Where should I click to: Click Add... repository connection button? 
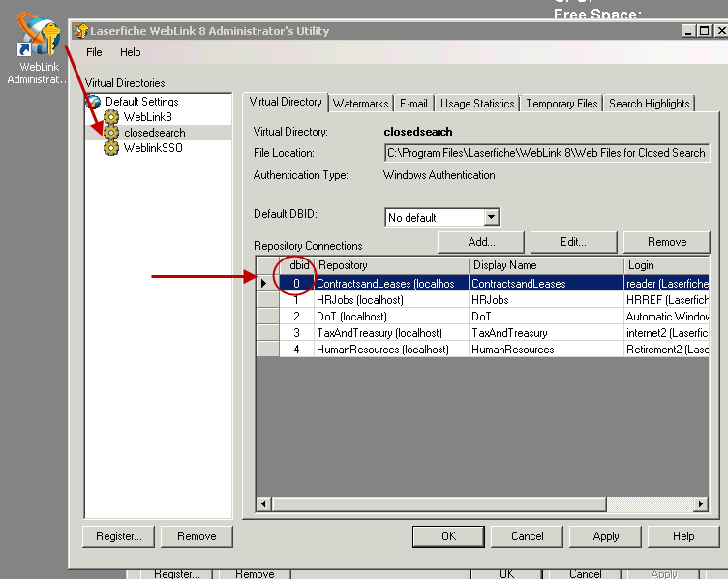click(x=481, y=242)
